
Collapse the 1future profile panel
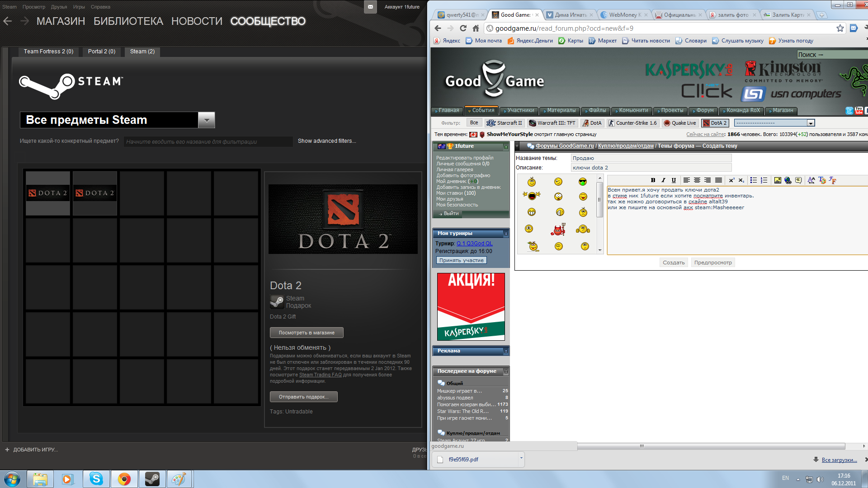click(506, 146)
